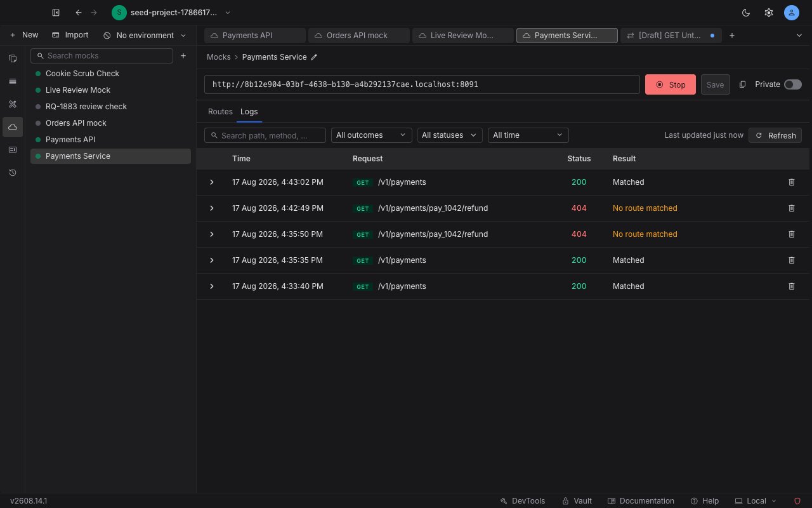Select Orders API mock in sidebar

click(110, 123)
